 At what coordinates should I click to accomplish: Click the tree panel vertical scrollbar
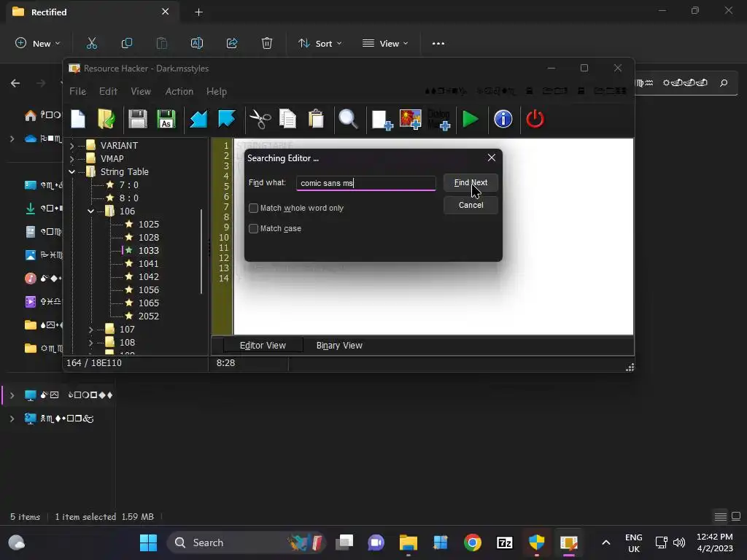tap(201, 252)
